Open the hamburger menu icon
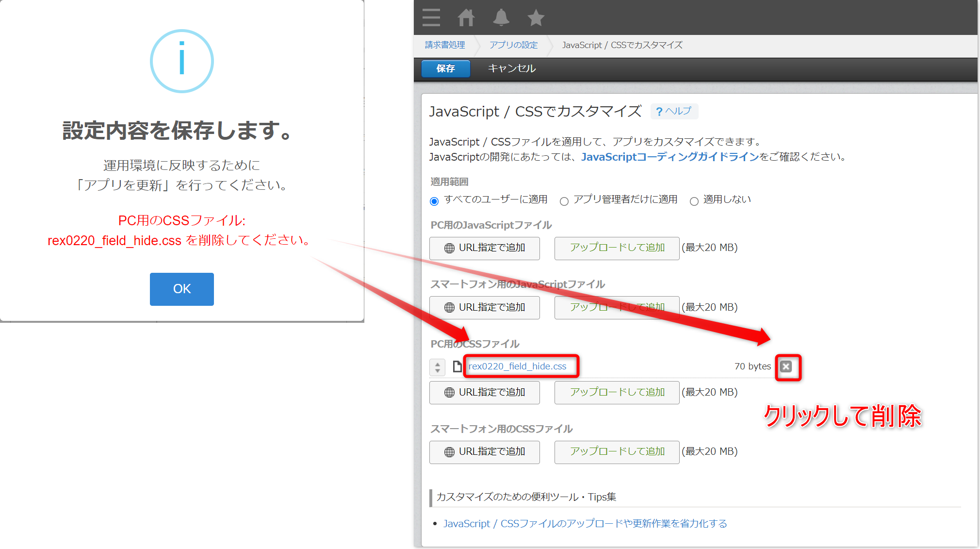Viewport: 980px width, 549px height. pos(431,17)
